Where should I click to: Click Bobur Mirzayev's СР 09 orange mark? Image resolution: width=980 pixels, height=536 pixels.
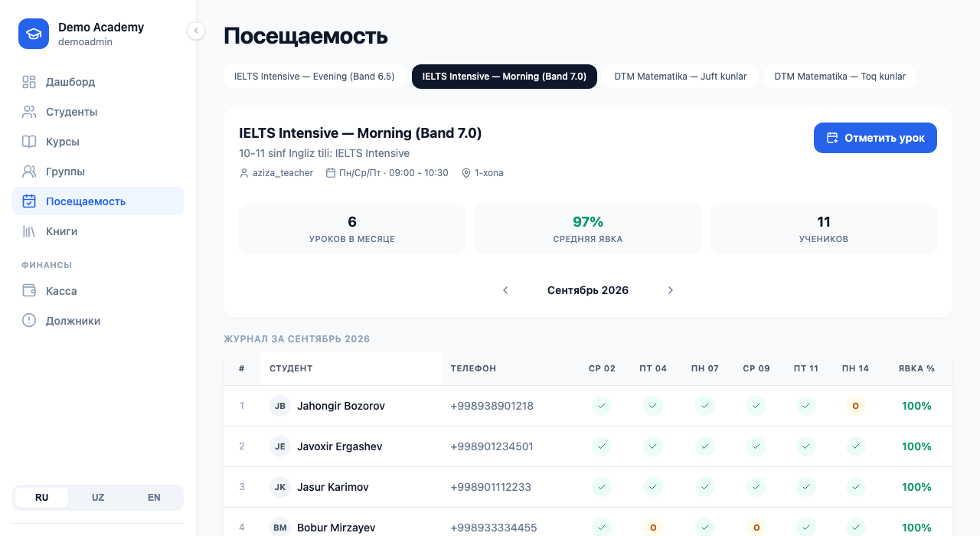pyautogui.click(x=756, y=528)
